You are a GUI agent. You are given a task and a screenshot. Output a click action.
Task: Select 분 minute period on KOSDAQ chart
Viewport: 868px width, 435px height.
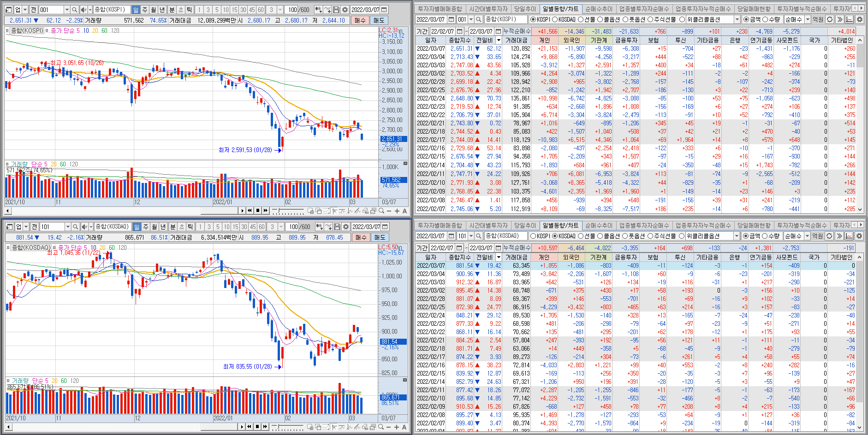[172, 227]
